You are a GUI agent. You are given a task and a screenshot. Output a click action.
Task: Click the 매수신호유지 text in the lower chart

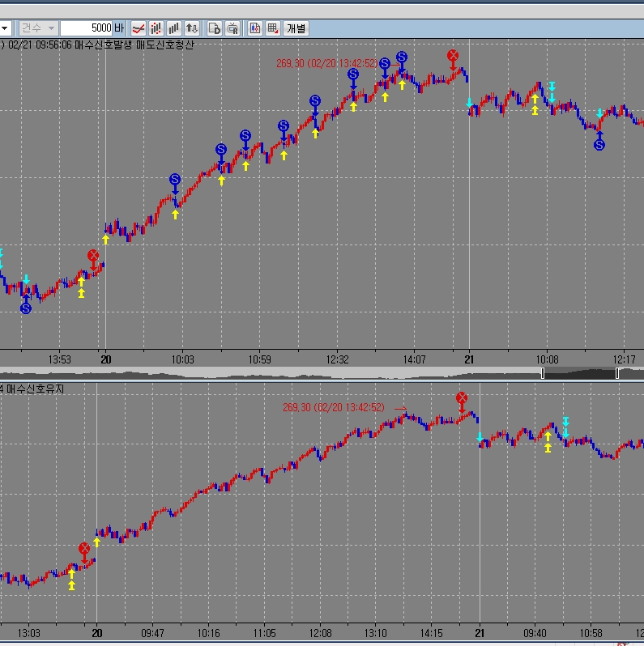pyautogui.click(x=36, y=389)
